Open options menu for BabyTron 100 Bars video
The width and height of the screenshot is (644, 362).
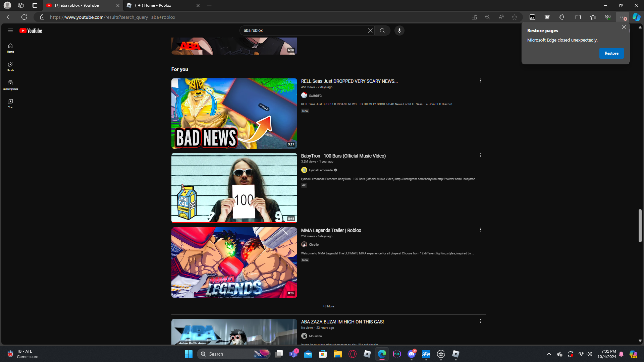coord(481,156)
